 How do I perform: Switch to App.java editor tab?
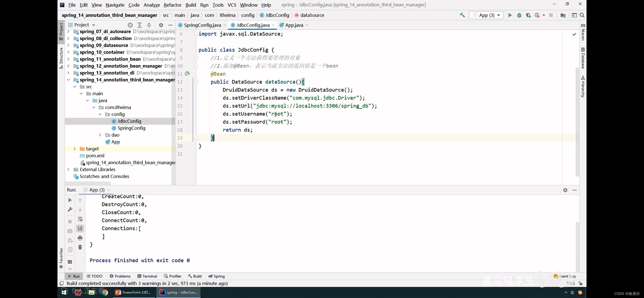pyautogui.click(x=294, y=25)
